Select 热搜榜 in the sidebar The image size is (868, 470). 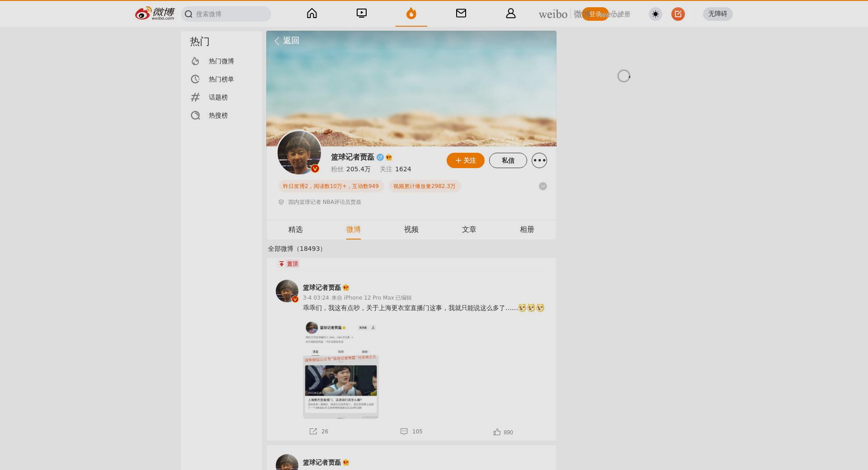point(222,115)
